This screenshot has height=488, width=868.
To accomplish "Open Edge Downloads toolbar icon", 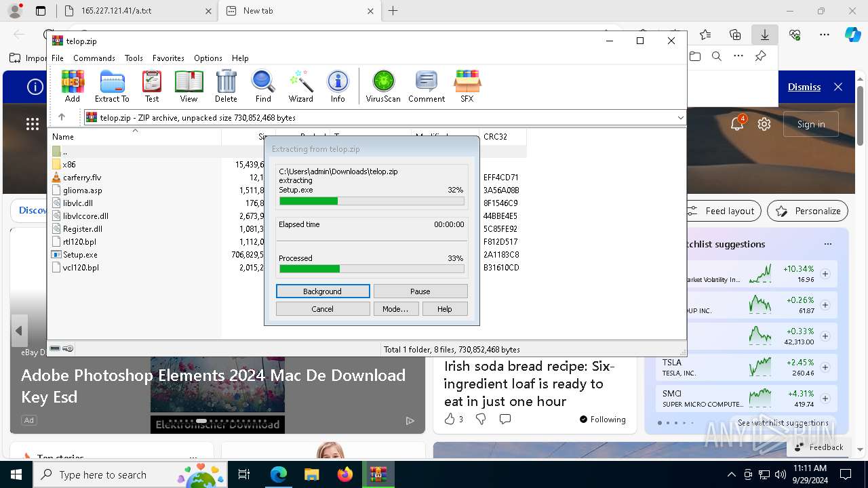I will tap(764, 35).
